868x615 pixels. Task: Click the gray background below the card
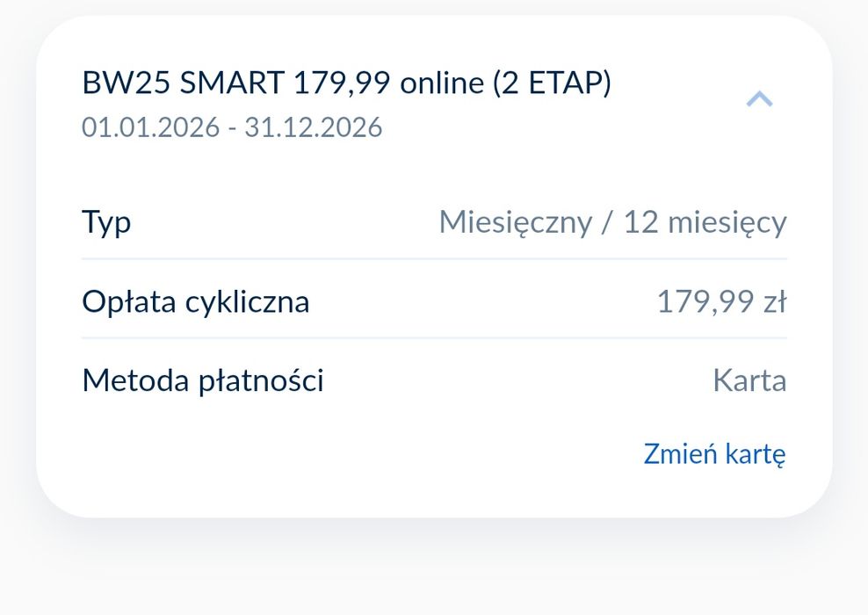434,571
